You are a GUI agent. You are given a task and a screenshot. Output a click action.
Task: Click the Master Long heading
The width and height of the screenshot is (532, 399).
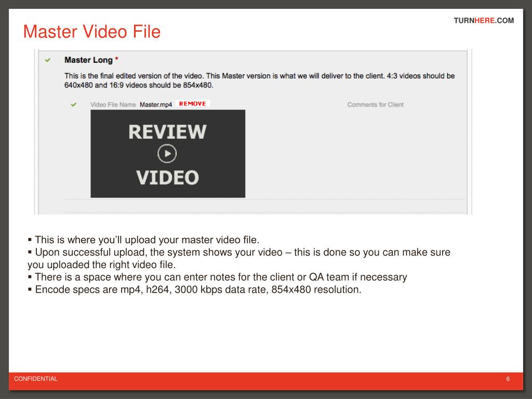(x=88, y=60)
